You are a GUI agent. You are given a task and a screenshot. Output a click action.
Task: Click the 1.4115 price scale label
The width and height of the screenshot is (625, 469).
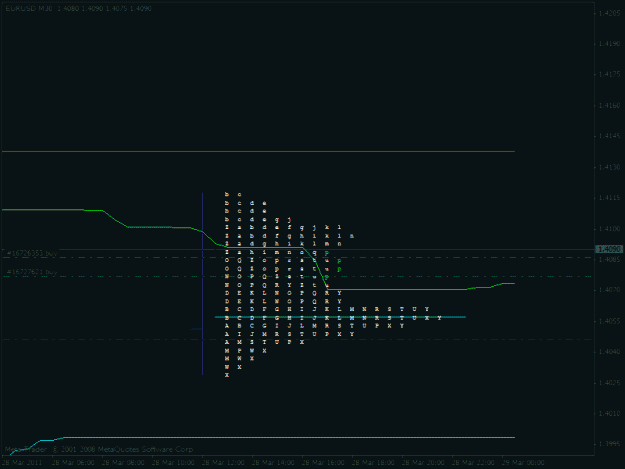pos(609,198)
